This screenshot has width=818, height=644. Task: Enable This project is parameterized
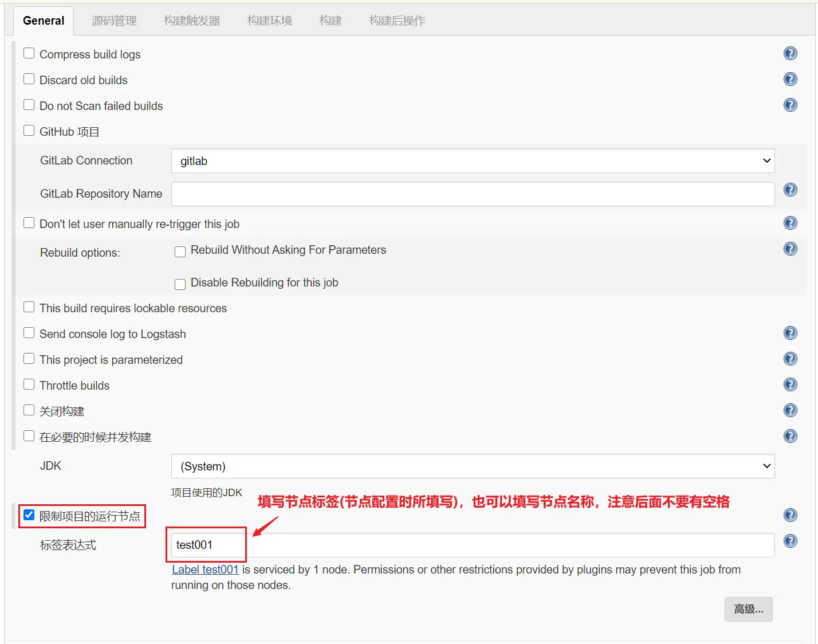coord(29,359)
